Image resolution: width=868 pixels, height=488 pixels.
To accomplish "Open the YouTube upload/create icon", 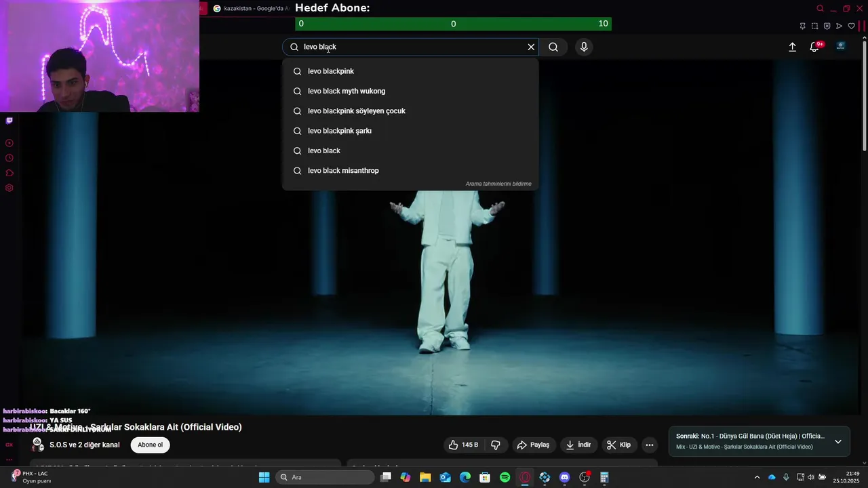I will tap(792, 47).
